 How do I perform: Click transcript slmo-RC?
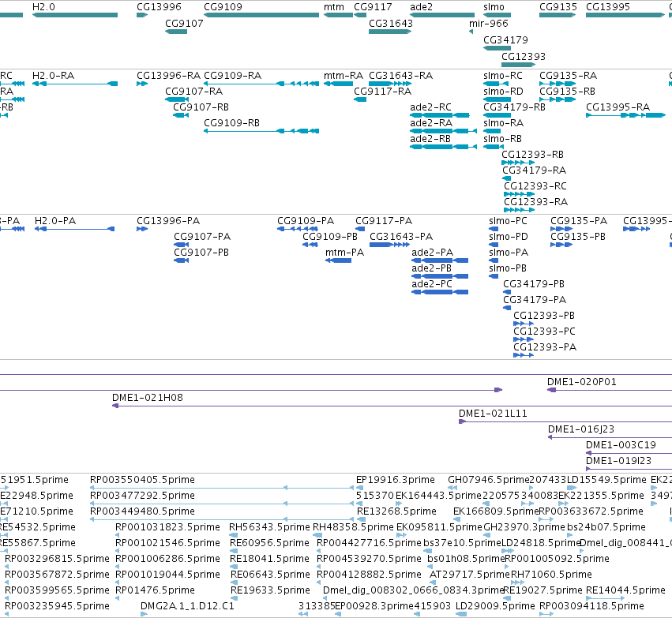tap(496, 84)
